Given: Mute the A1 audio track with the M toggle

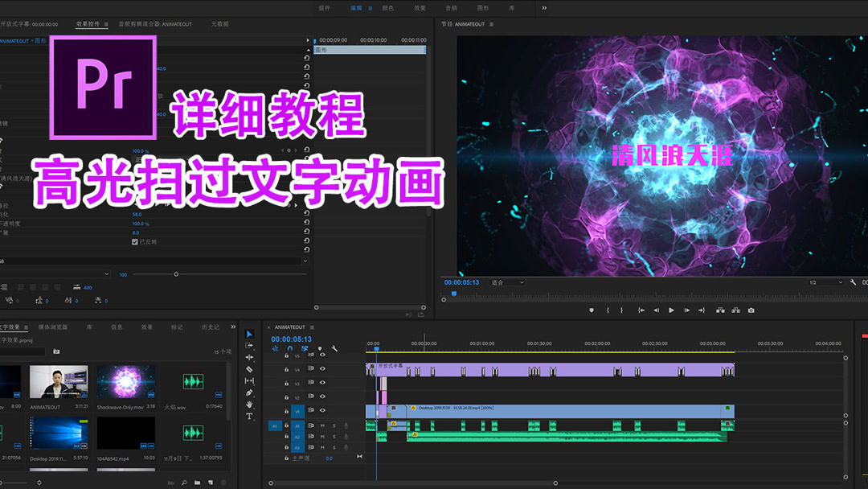Looking at the screenshot, I should click(x=321, y=425).
